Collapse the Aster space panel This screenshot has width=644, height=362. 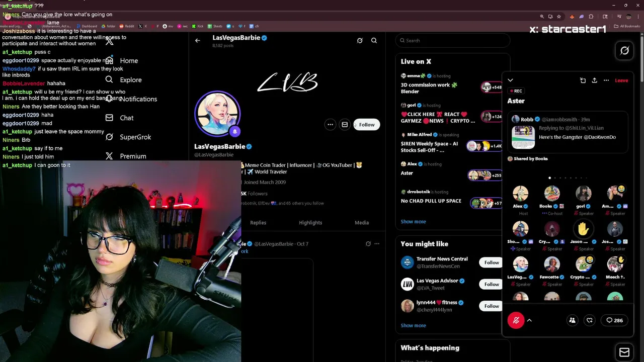pos(510,80)
